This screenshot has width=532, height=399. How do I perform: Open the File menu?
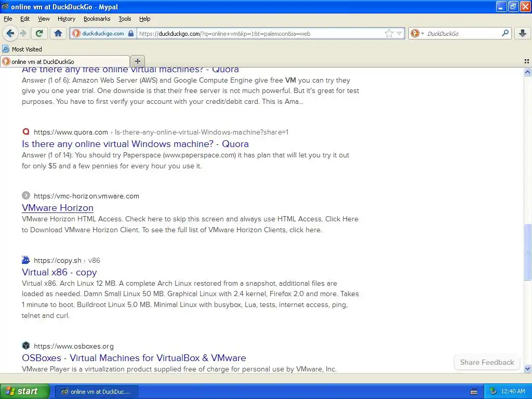[8, 19]
